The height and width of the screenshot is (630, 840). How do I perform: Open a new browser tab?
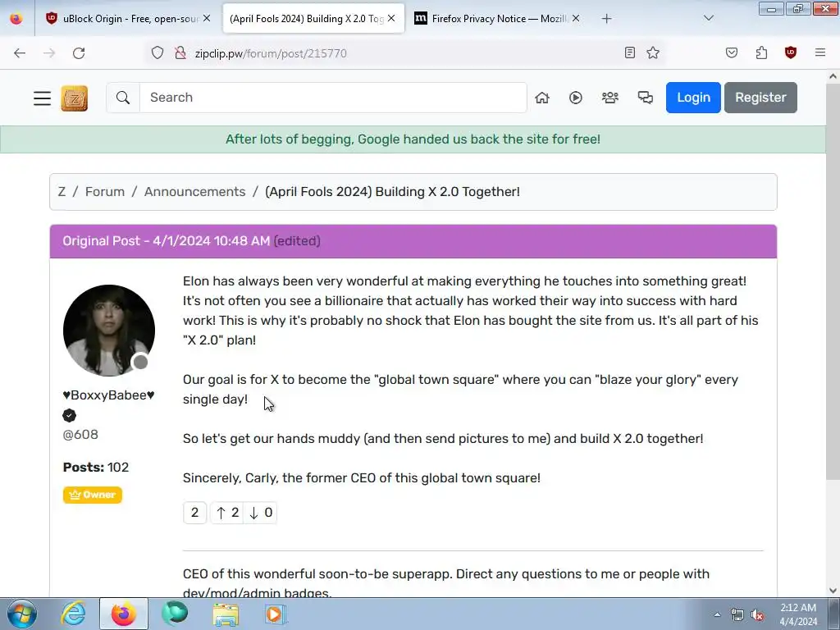606,19
